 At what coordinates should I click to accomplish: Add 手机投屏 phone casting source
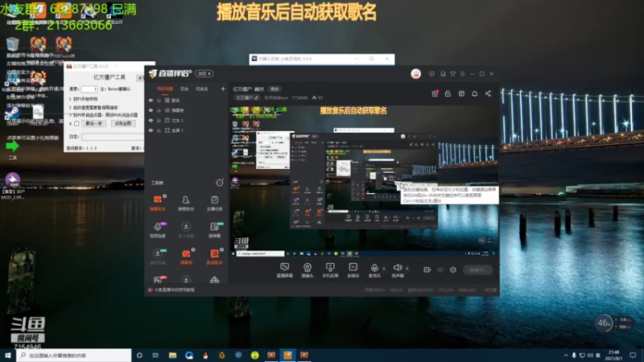(330, 270)
